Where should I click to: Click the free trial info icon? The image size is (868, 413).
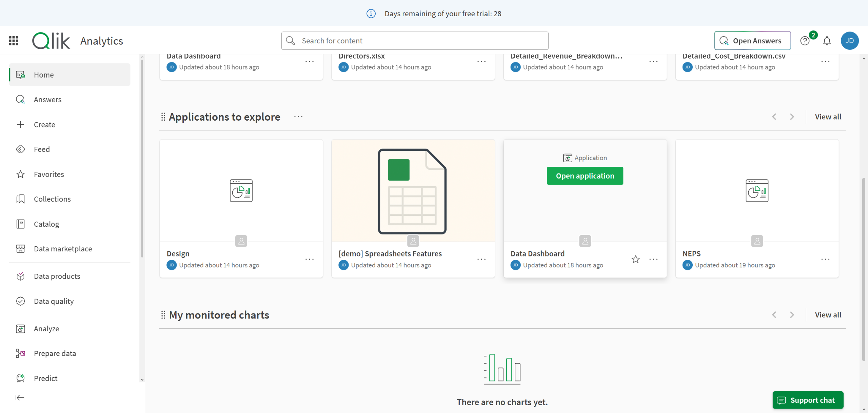[x=371, y=14]
